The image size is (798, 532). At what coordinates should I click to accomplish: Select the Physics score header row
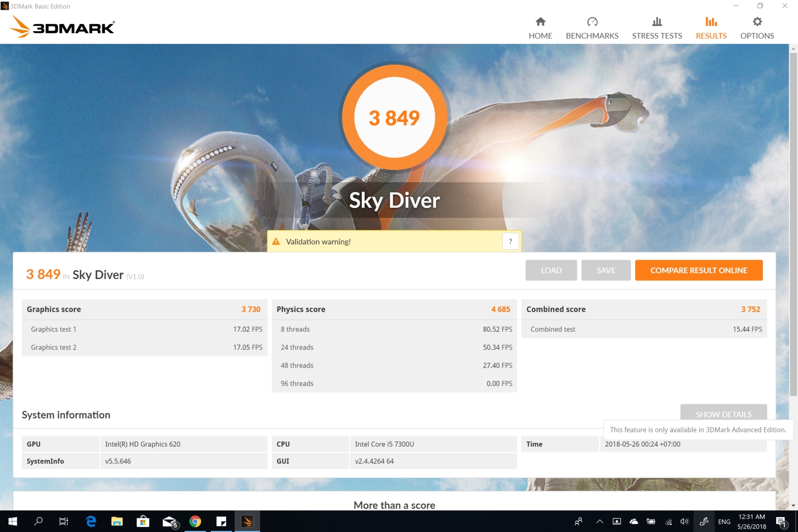[394, 309]
